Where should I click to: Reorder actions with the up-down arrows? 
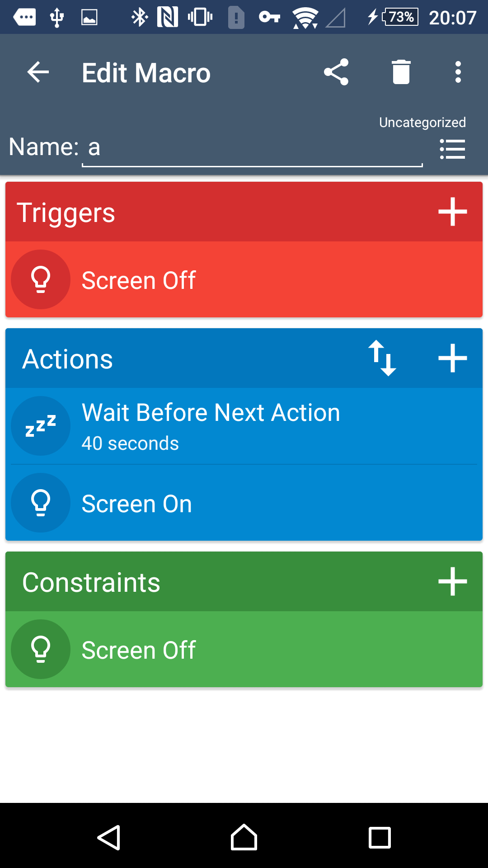click(382, 358)
